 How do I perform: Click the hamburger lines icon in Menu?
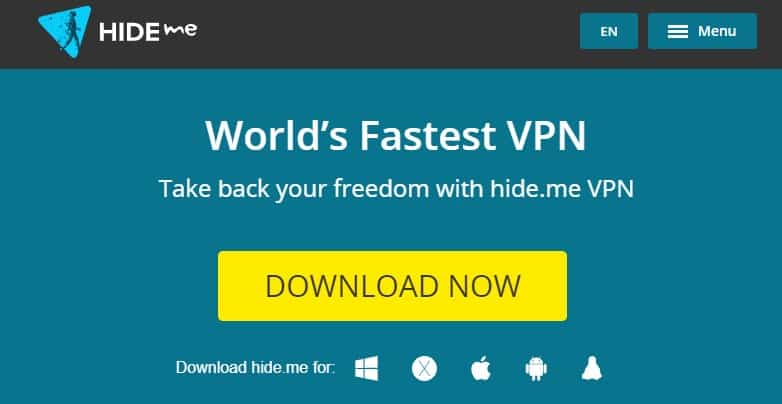click(678, 31)
